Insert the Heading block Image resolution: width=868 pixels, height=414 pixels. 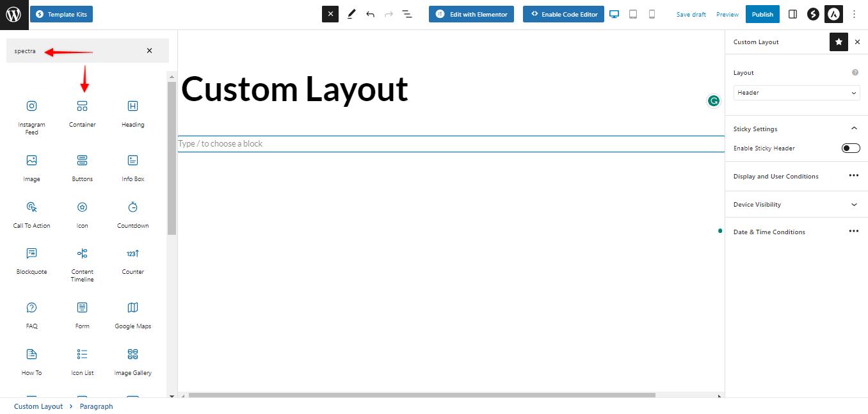click(x=133, y=114)
